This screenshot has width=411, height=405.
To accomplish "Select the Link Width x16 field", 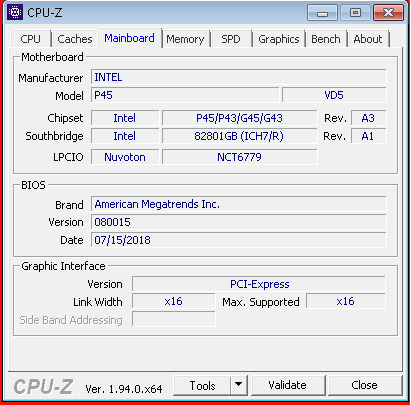I will click(x=173, y=301).
